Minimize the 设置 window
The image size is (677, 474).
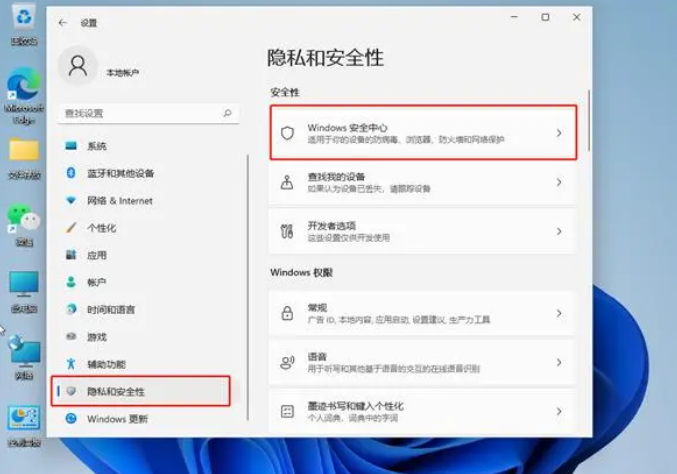coord(514,17)
